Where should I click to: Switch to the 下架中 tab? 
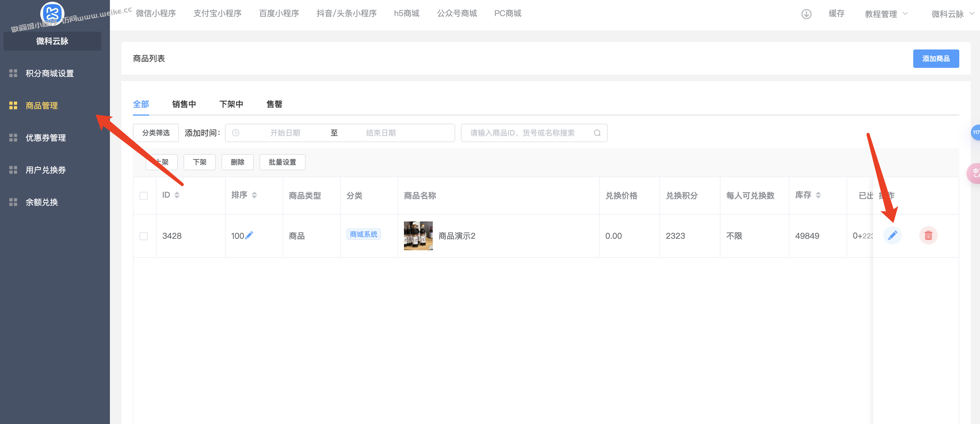tap(231, 104)
